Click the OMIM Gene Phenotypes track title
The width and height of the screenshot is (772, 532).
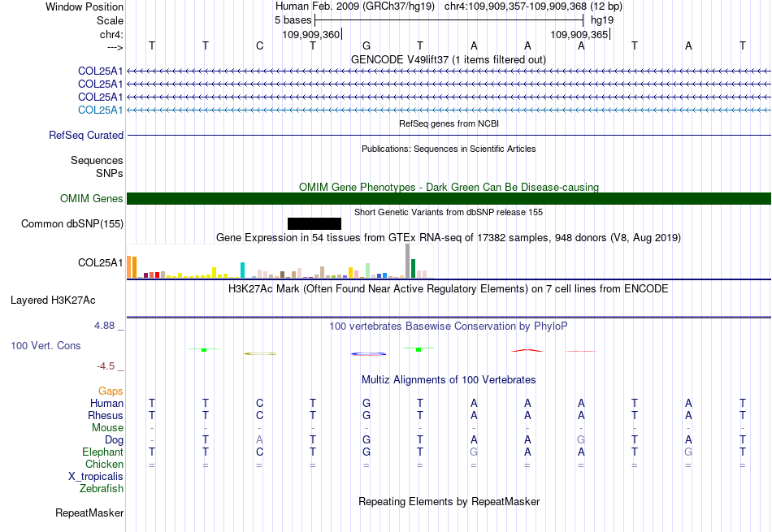click(449, 187)
